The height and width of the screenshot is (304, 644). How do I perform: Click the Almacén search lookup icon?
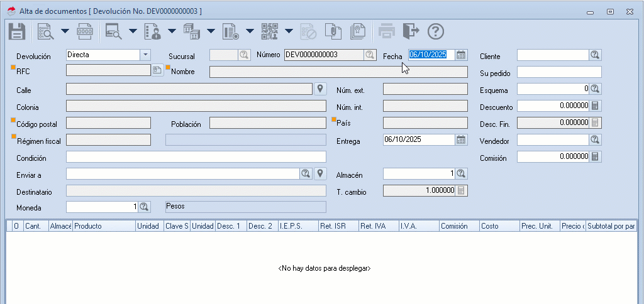tap(461, 173)
